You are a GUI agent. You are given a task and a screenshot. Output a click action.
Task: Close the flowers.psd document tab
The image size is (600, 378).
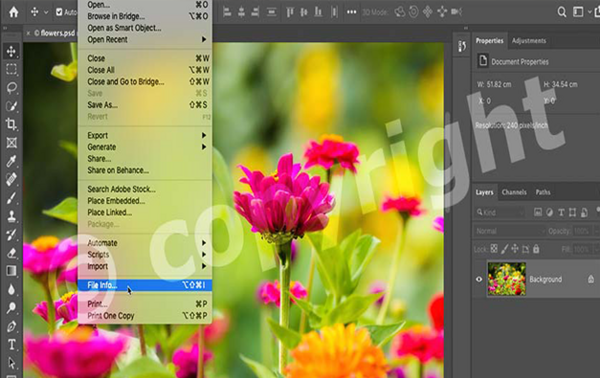(28, 33)
